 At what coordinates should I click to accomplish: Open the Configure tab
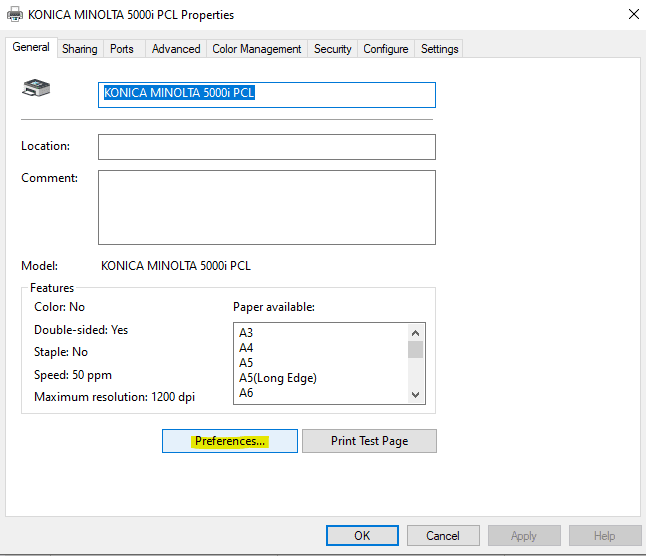click(x=386, y=49)
